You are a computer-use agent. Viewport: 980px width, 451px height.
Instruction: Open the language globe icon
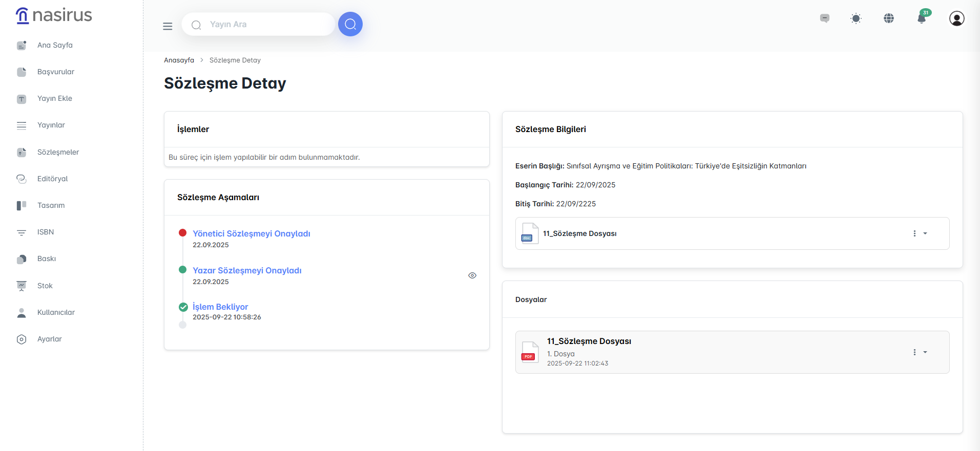click(x=889, y=18)
